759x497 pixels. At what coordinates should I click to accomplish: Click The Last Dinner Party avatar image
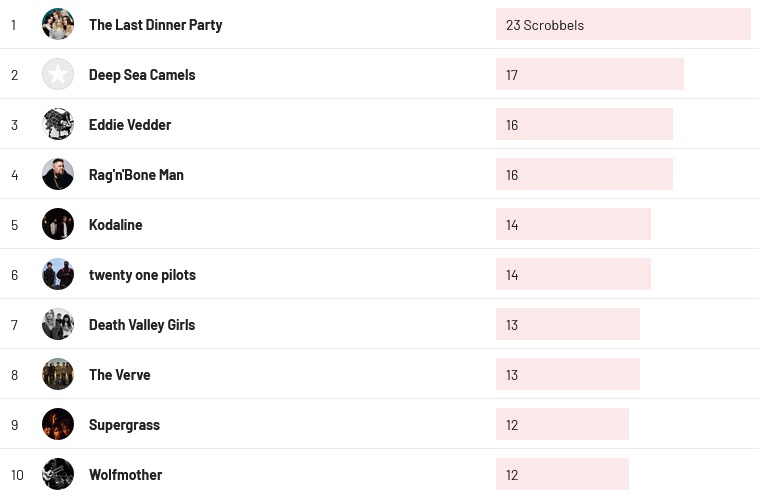[58, 24]
